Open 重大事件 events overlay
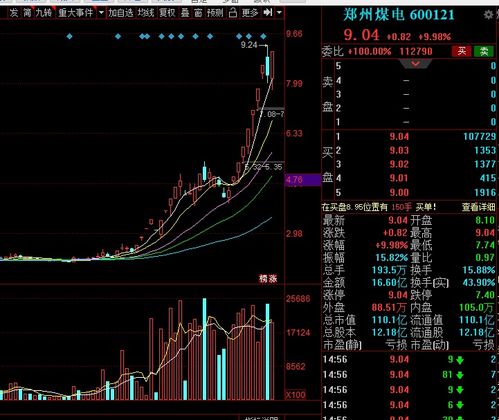 (76, 13)
